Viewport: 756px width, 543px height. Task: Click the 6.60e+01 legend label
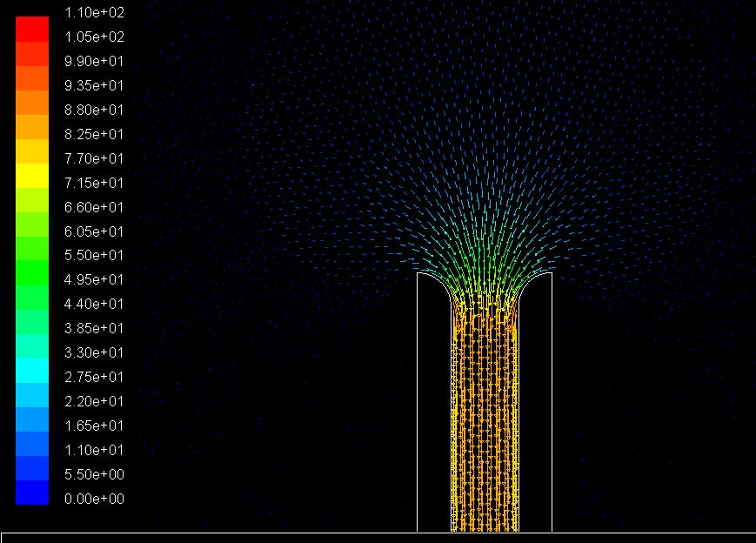point(95,207)
